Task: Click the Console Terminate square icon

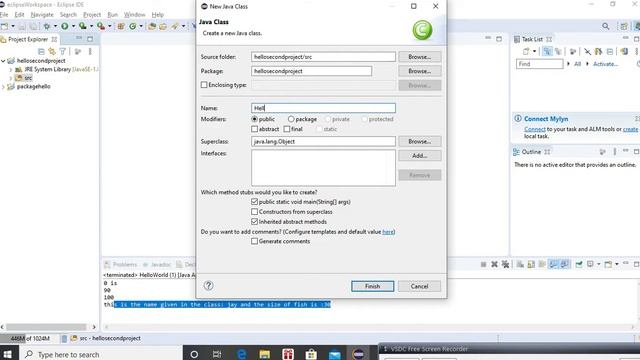Action: coord(483,264)
